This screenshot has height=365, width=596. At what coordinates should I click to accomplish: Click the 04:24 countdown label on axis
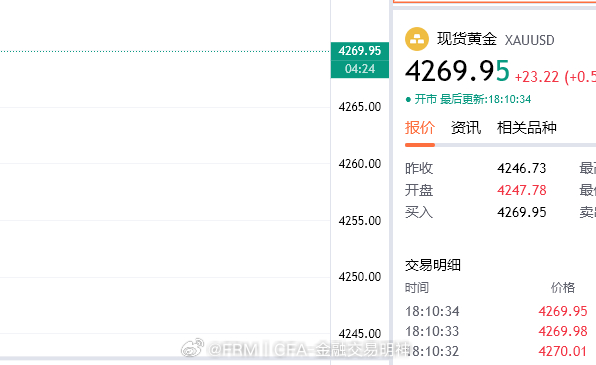360,69
